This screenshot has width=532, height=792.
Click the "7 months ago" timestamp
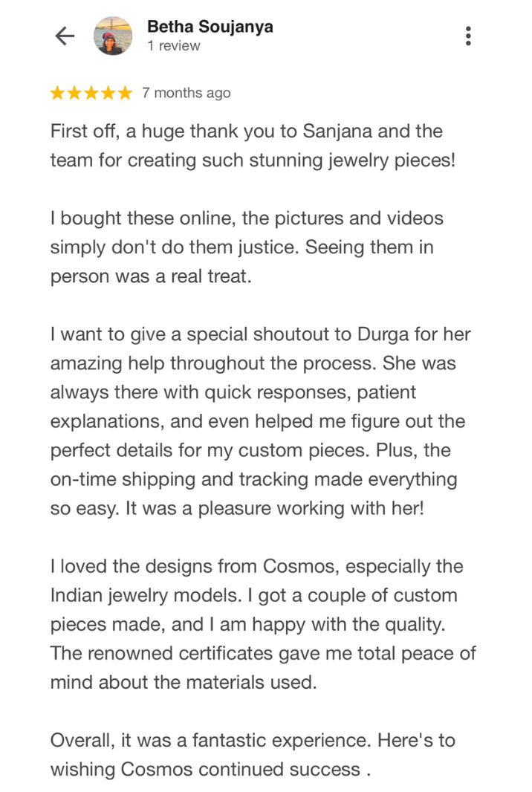(186, 94)
